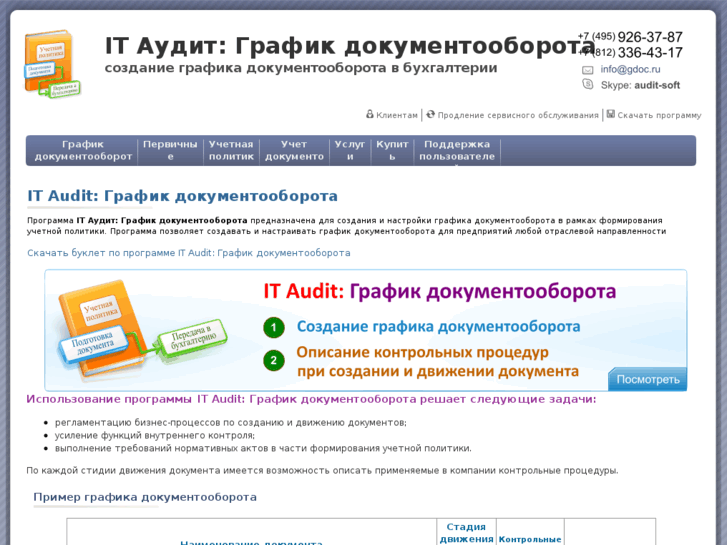Click the refresh icon beside Продление сервисного обслуживания
This screenshot has width=727, height=545.
click(x=431, y=114)
